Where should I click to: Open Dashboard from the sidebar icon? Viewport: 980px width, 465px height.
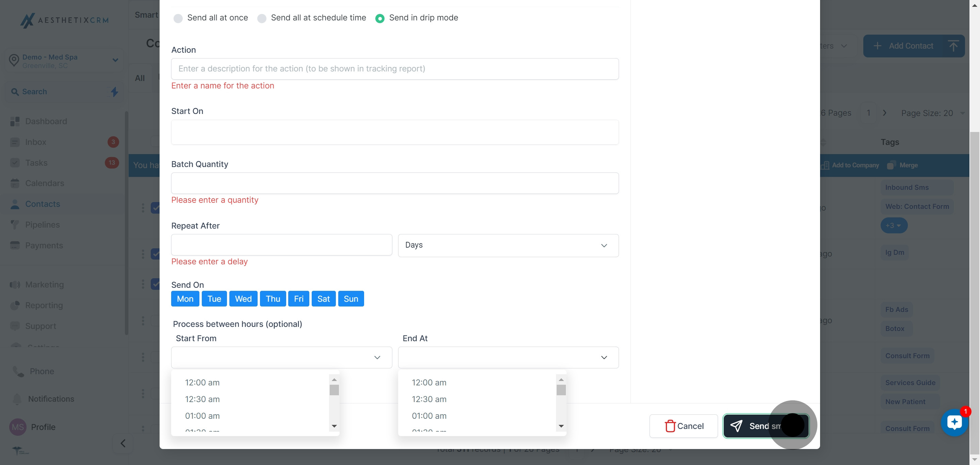15,121
